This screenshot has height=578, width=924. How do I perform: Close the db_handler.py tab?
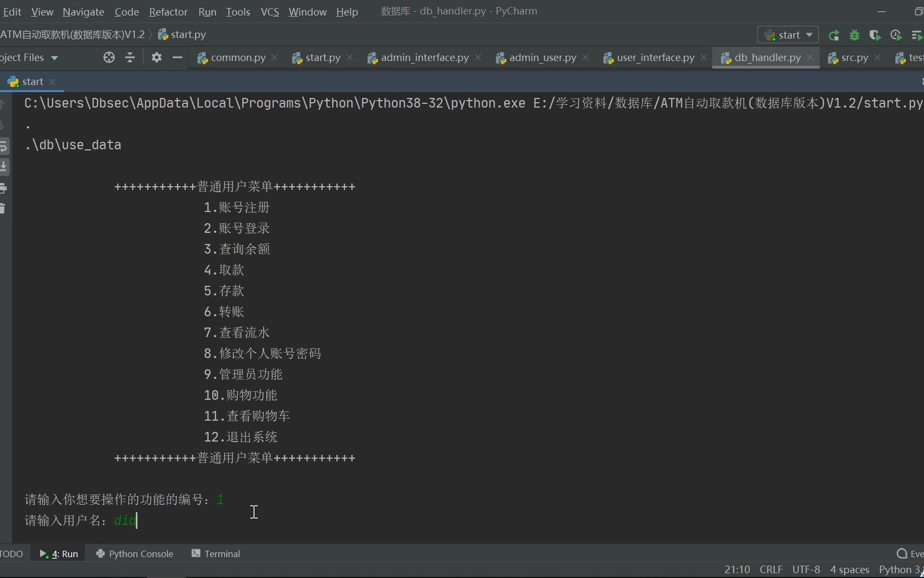(810, 57)
